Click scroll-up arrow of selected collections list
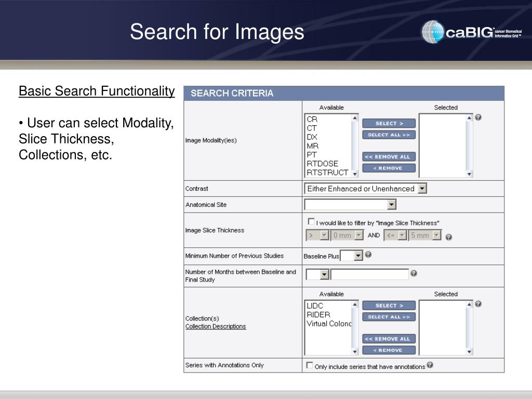Screen dimensions: 532x399 coord(469,304)
